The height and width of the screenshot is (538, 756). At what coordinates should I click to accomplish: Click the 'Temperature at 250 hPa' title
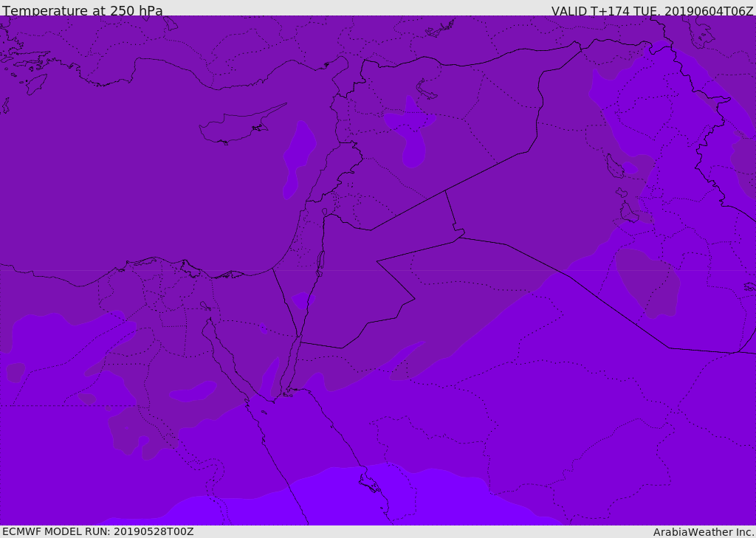tap(83, 10)
